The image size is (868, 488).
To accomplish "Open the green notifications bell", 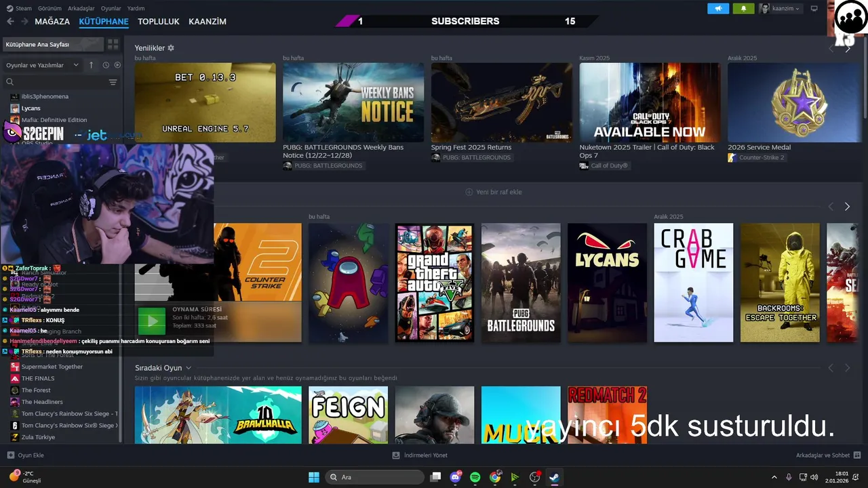I will 743,8.
